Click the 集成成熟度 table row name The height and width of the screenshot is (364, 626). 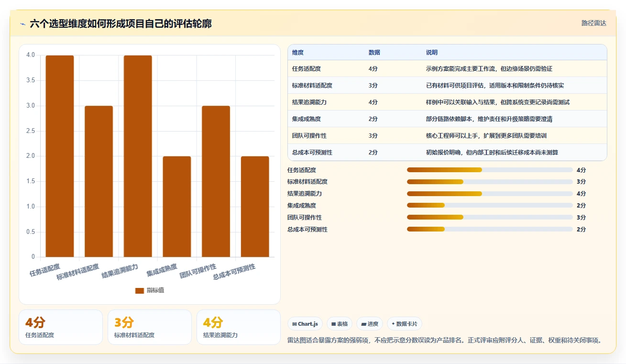click(x=306, y=119)
